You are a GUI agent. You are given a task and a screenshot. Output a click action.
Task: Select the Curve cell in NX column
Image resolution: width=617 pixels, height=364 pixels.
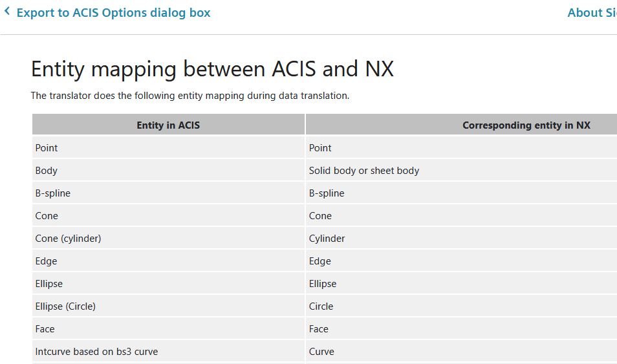click(x=461, y=352)
